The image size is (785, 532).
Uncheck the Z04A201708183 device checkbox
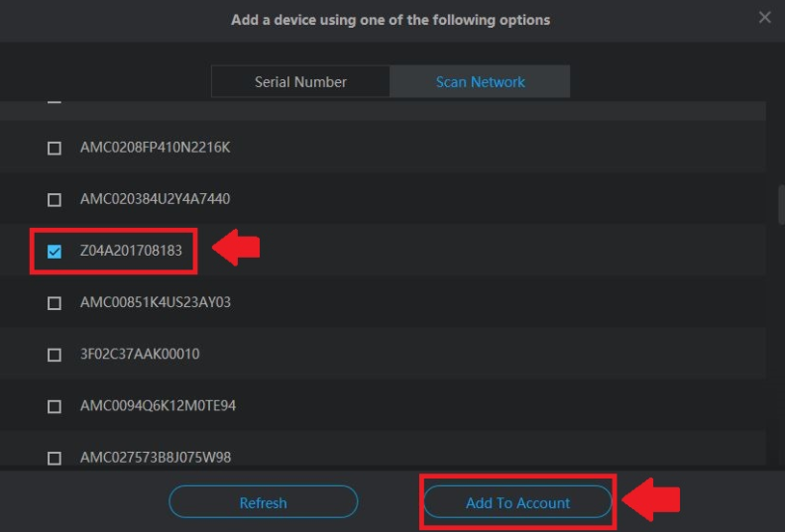click(x=55, y=252)
